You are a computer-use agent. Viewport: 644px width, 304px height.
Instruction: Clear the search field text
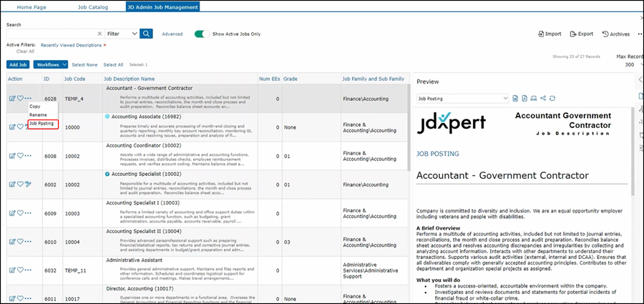tap(98, 34)
